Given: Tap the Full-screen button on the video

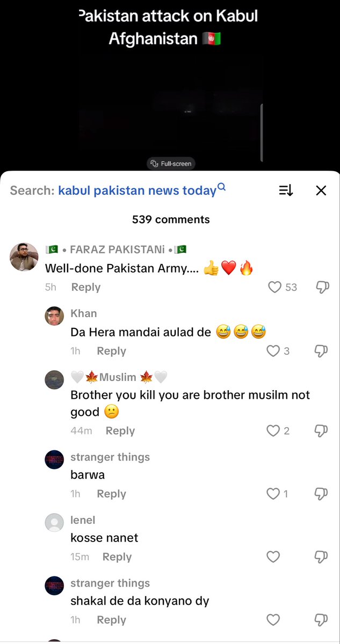Looking at the screenshot, I should tap(170, 164).
